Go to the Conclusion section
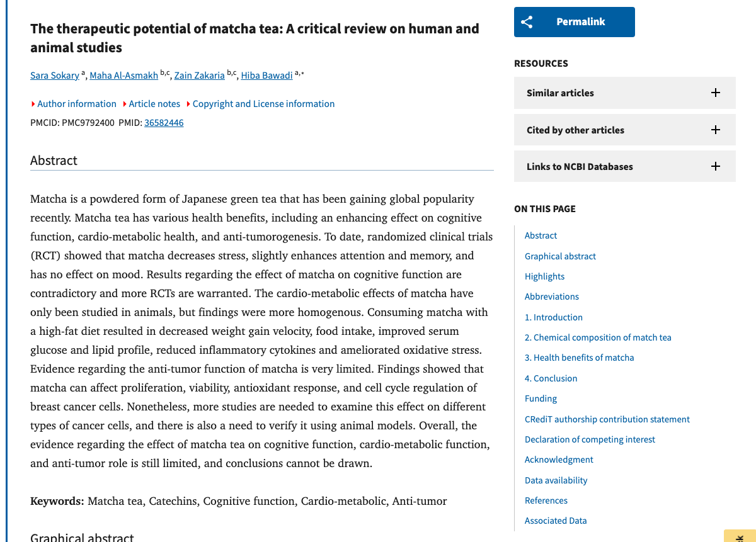Screen dimensions: 756x542 (551, 378)
